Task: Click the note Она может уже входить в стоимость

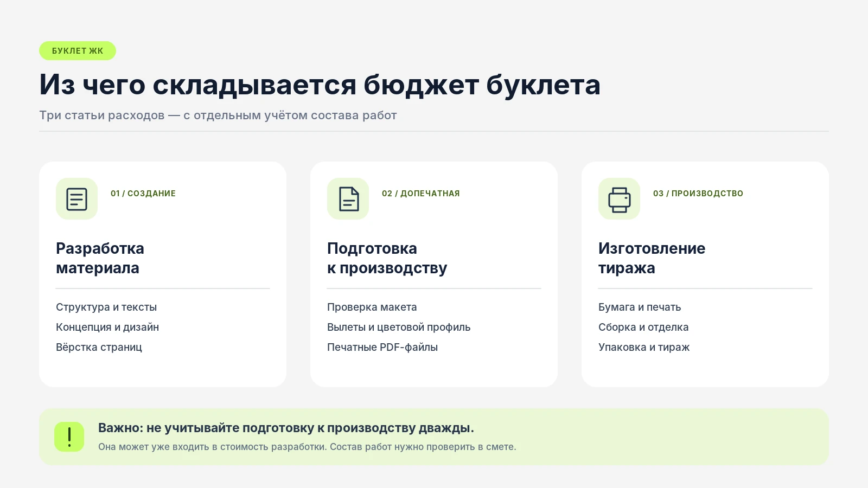Action: [x=307, y=447]
